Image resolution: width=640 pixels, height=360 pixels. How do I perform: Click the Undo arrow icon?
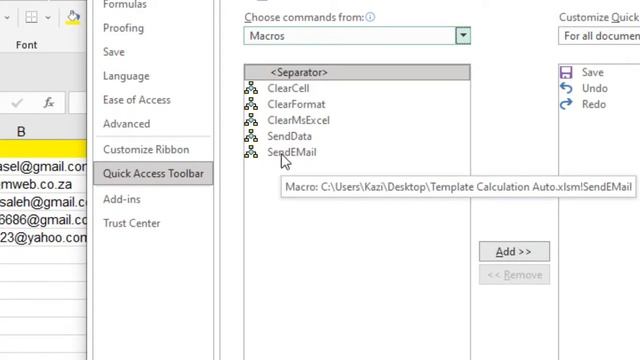(x=566, y=88)
